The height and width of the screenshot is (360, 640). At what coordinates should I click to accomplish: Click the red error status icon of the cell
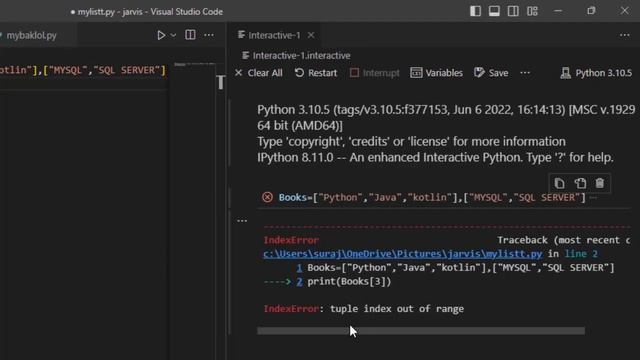point(267,197)
